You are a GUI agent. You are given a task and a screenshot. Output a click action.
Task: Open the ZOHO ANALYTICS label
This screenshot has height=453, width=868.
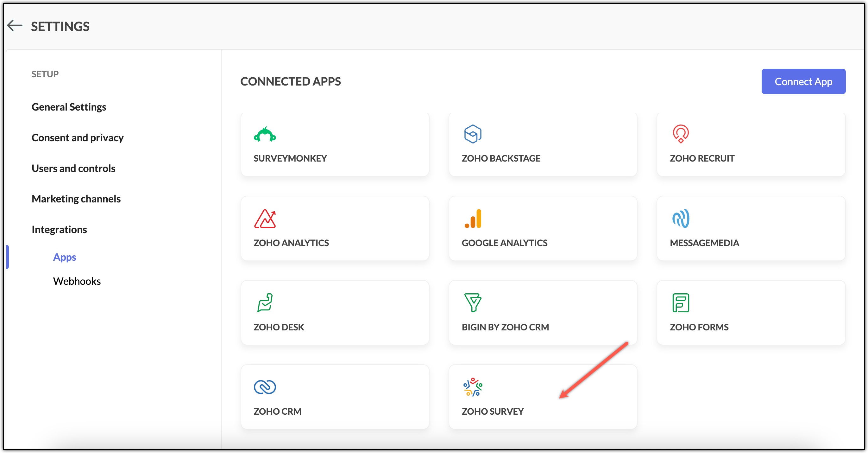(x=291, y=243)
